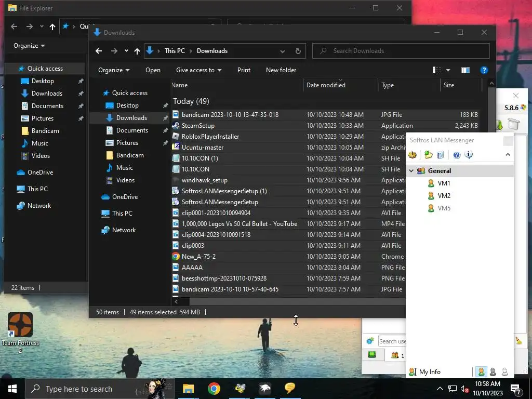The height and width of the screenshot is (399, 532).
Task: Click the blue help question icon in Messenger
Action: click(457, 155)
